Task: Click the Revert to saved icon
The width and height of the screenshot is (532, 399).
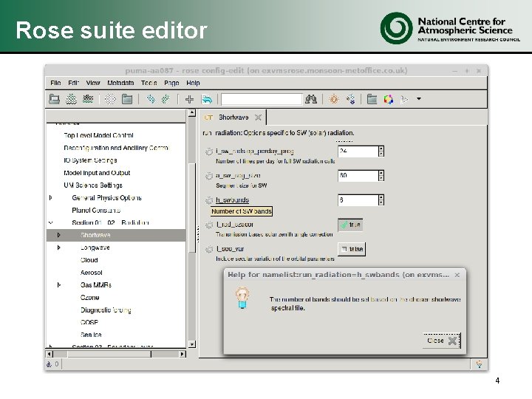Action: coord(207,99)
